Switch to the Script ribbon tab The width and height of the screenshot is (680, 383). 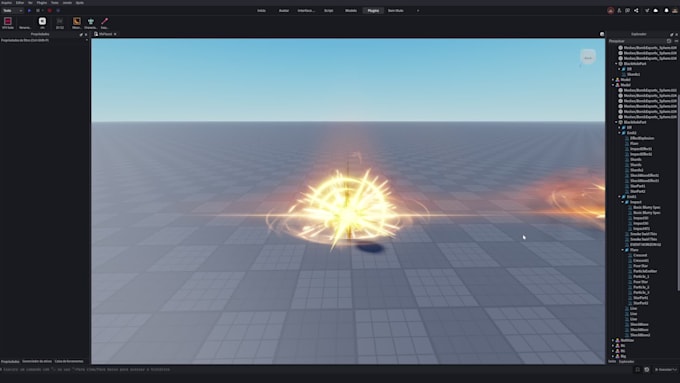pyautogui.click(x=329, y=10)
